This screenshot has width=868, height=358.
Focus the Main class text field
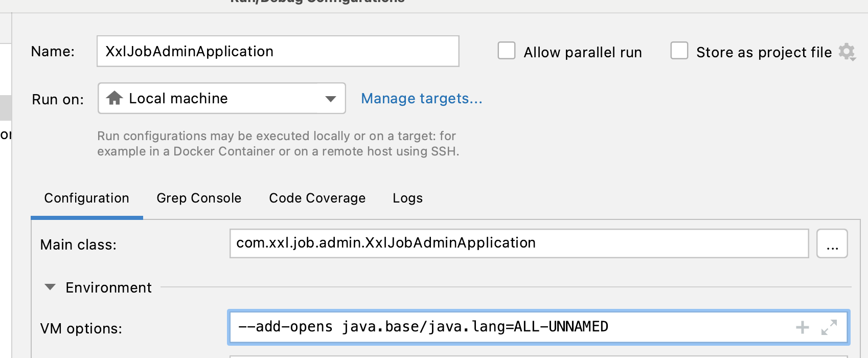519,243
